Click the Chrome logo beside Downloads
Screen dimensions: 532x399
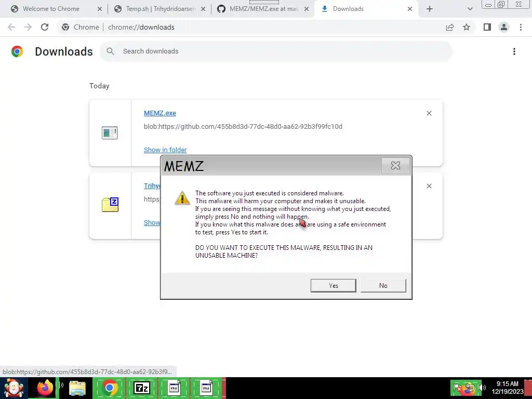(17, 51)
